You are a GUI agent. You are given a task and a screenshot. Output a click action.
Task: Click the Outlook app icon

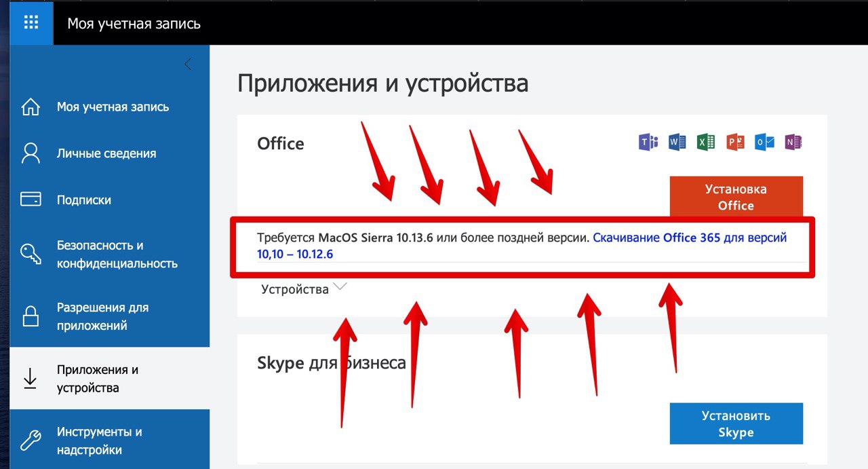tap(764, 142)
